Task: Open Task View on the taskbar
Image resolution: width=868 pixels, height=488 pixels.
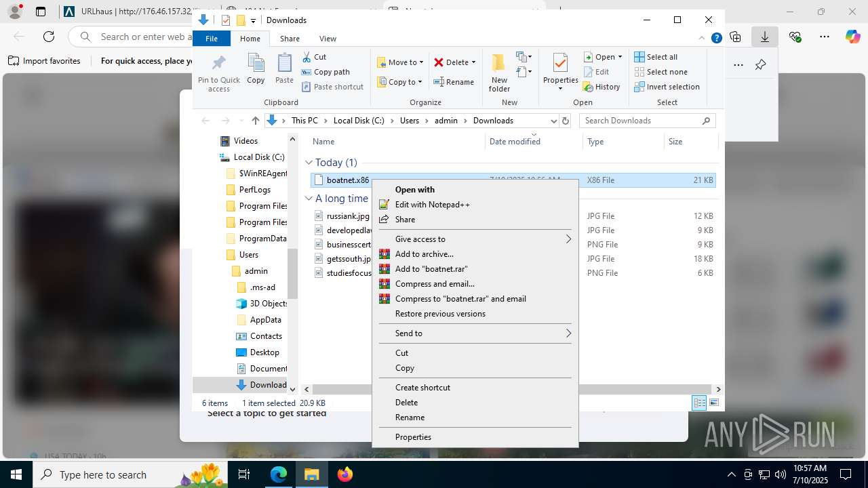Action: coord(245,474)
